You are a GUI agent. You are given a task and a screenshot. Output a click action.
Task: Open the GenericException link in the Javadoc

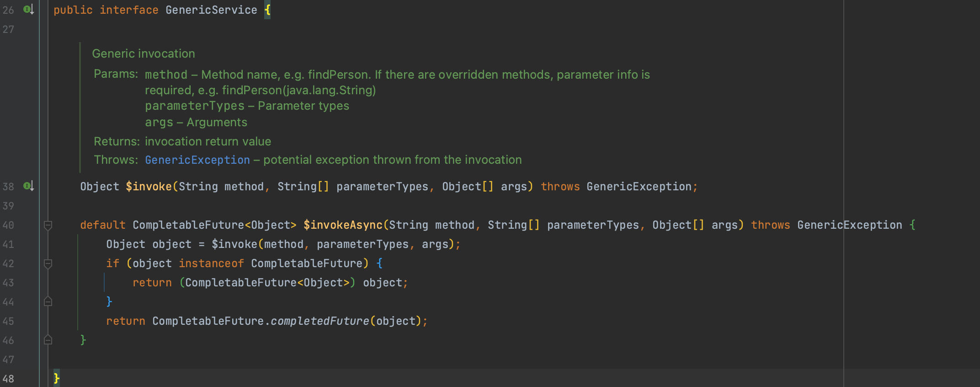pos(197,160)
